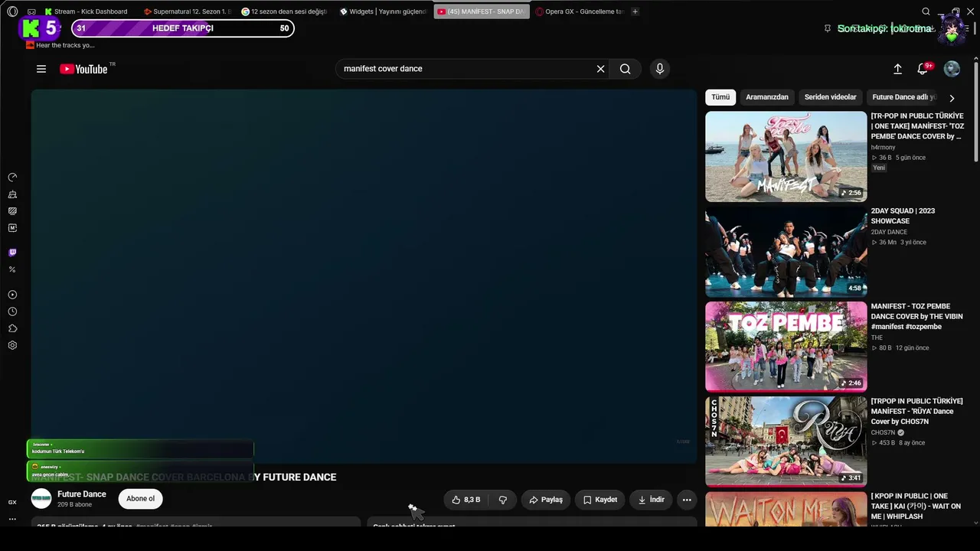This screenshot has width=980, height=551.
Task: Subscribe with the Abone ol button
Action: coord(140,499)
